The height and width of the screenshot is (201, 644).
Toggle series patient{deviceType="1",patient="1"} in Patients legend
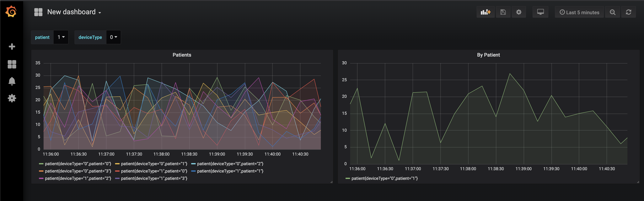click(230, 171)
